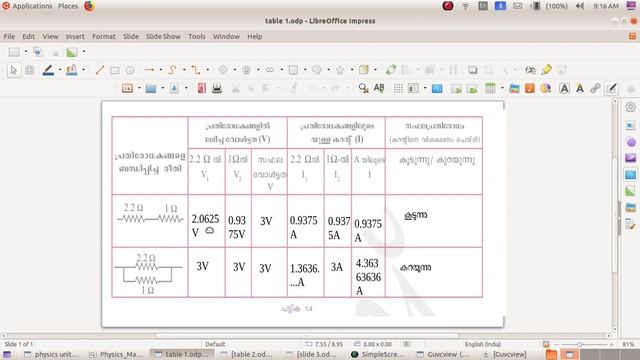The image size is (640, 360).
Task: Select the Ellipse shape tool
Action: pos(130,70)
